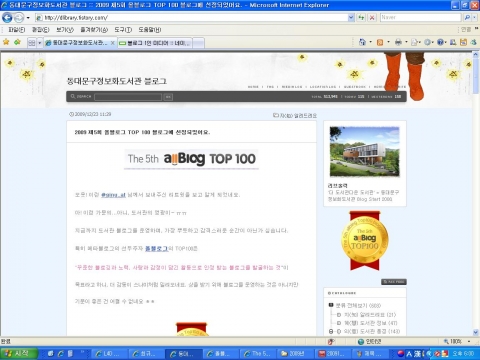The width and height of the screenshot is (480, 360).
Task: Open the 즐겨찾기(A) menu
Action: click(94, 30)
